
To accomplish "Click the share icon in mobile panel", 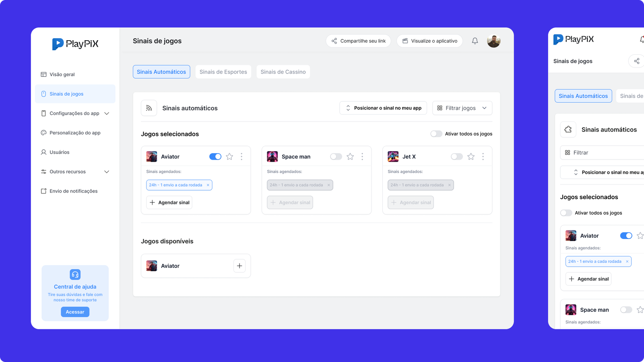I will click(x=637, y=61).
